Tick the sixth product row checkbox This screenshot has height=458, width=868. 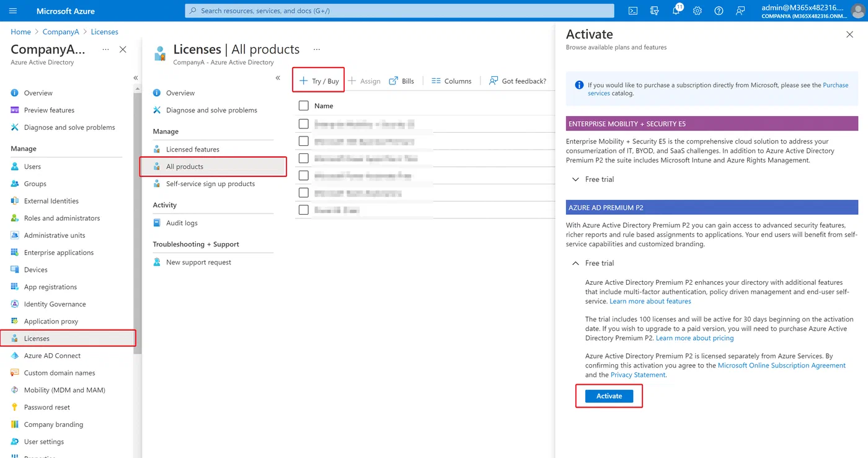[304, 210]
